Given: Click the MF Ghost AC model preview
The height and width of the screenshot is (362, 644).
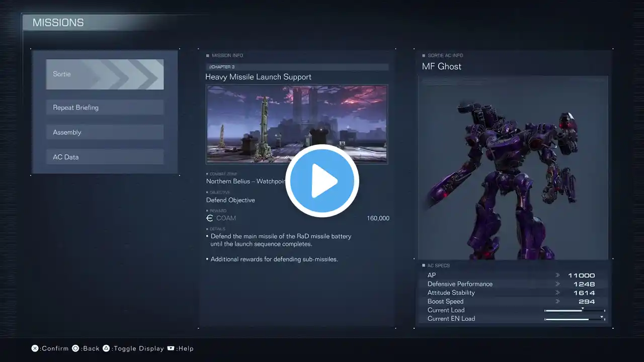Looking at the screenshot, I should (513, 168).
